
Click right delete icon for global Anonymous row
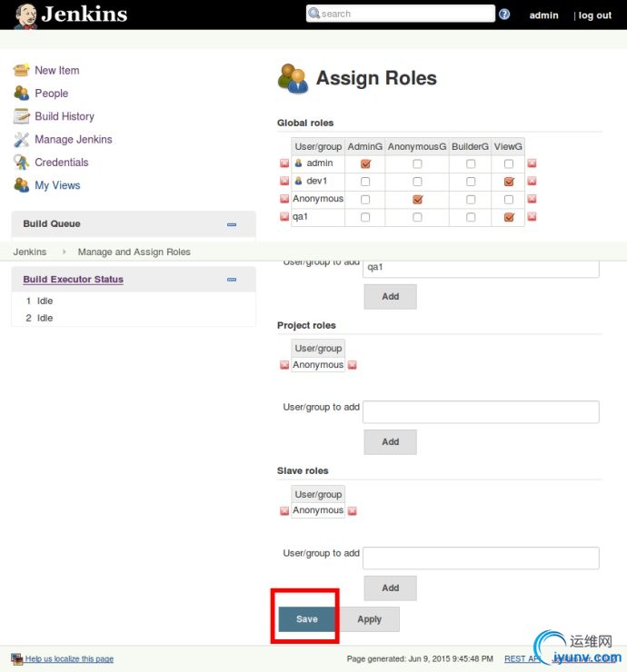pyautogui.click(x=532, y=199)
